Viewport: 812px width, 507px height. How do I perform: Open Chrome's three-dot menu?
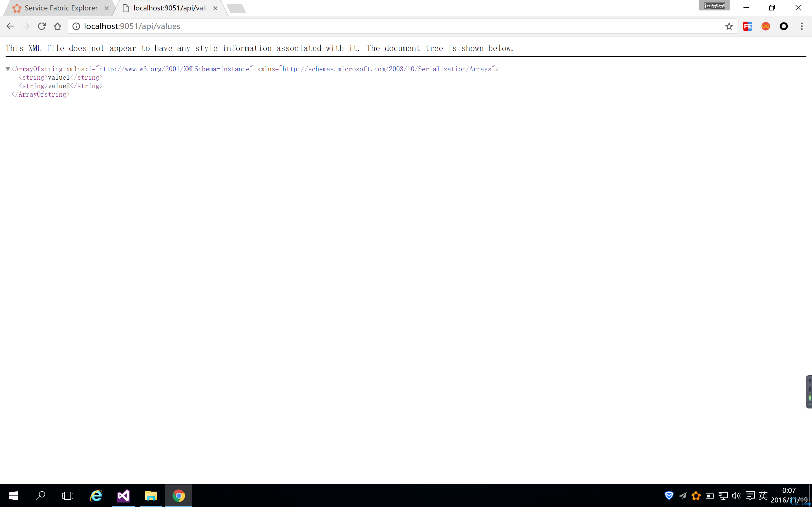[x=802, y=26]
